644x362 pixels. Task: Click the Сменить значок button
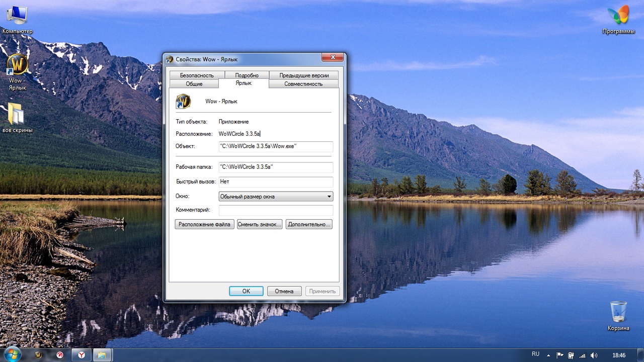point(260,224)
